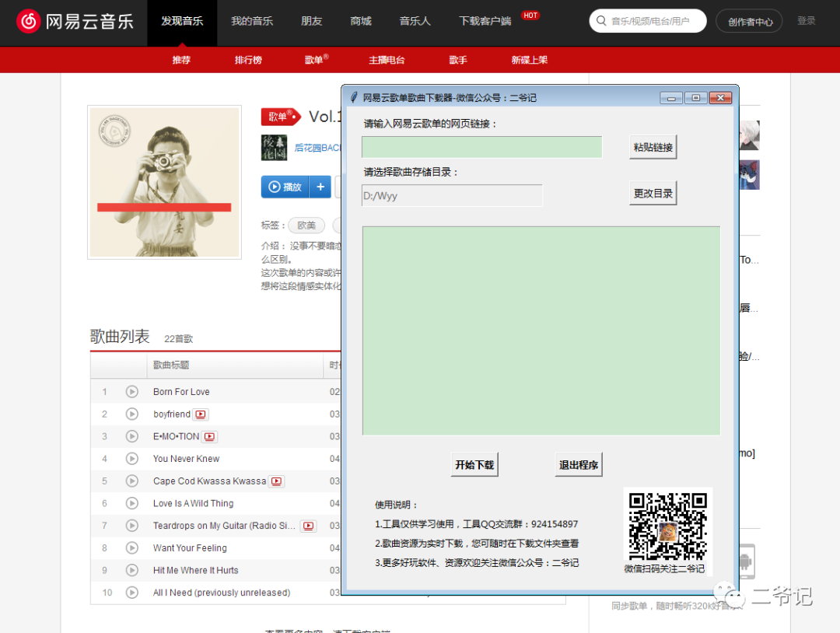Minimize the downloader window

[x=671, y=98]
